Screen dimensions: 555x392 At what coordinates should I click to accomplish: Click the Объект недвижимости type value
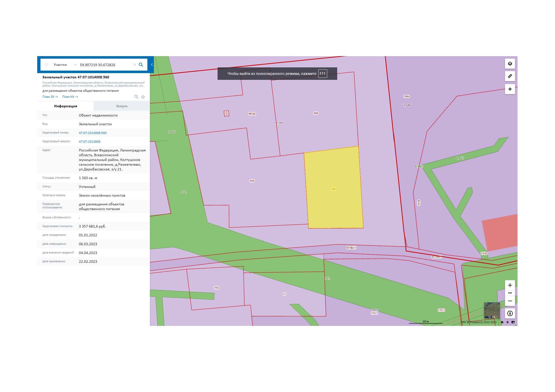[98, 115]
